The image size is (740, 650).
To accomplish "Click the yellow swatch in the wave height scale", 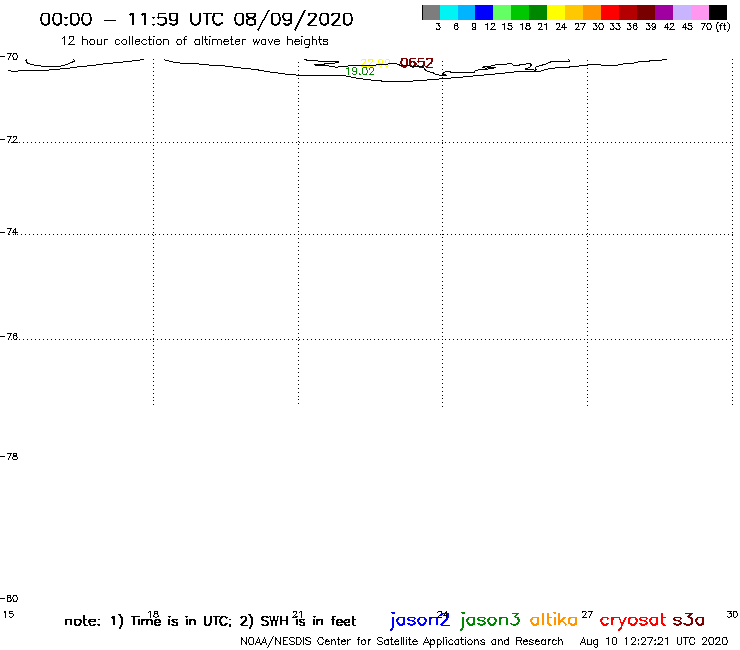I will pos(556,12).
